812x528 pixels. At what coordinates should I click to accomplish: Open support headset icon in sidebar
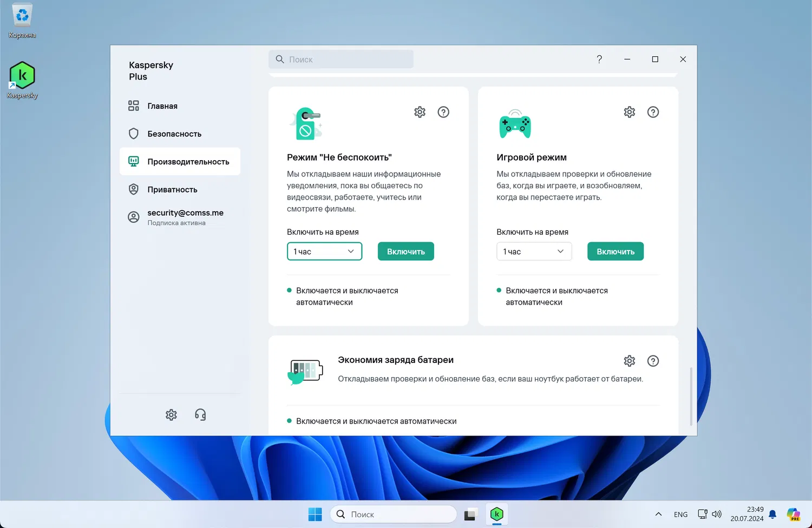click(200, 415)
